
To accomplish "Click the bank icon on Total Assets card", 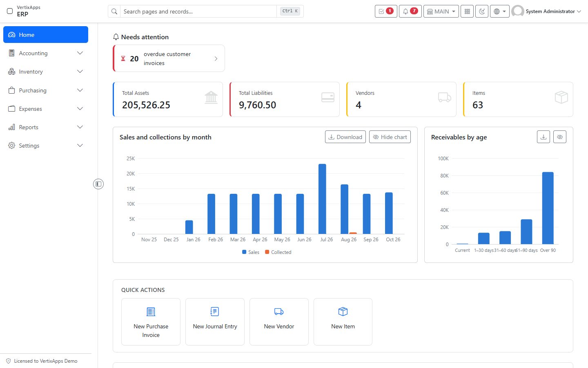I will [x=211, y=97].
